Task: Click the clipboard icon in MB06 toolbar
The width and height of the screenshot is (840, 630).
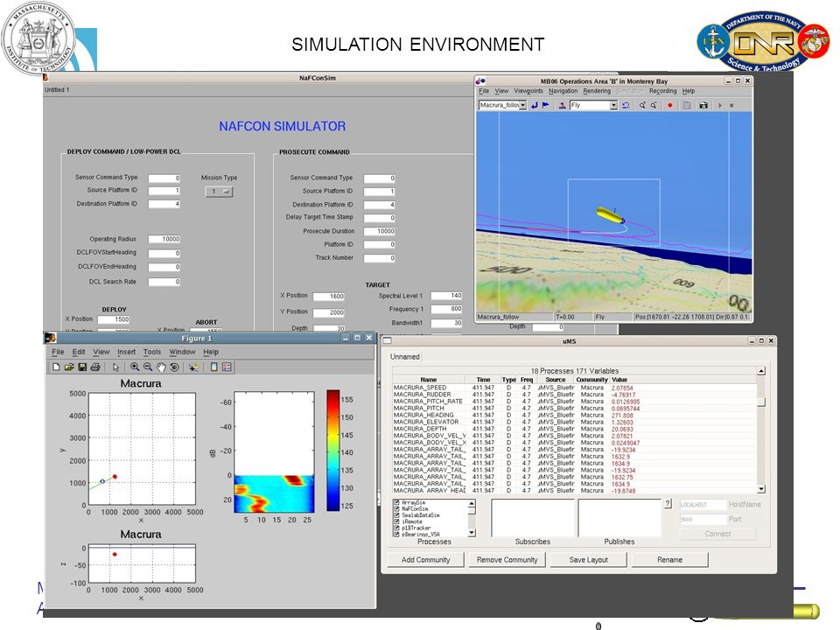Action: pos(686,106)
